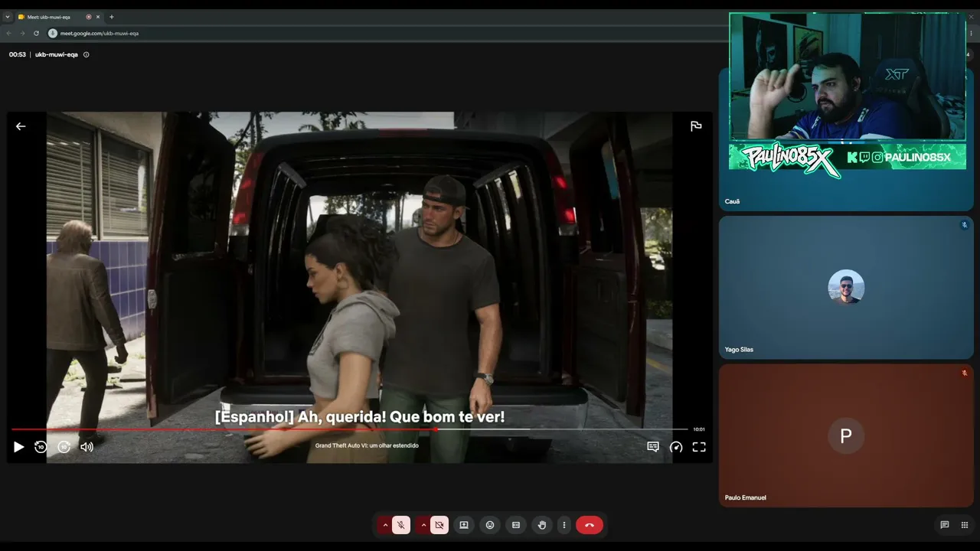Click the video title Grand Theft Auto VI
Image resolution: width=980 pixels, height=551 pixels.
367,445
